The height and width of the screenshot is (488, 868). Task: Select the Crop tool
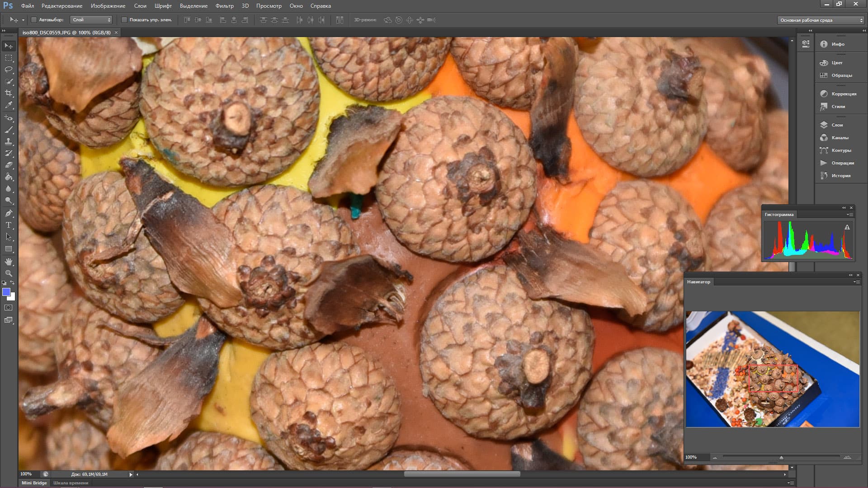point(9,93)
